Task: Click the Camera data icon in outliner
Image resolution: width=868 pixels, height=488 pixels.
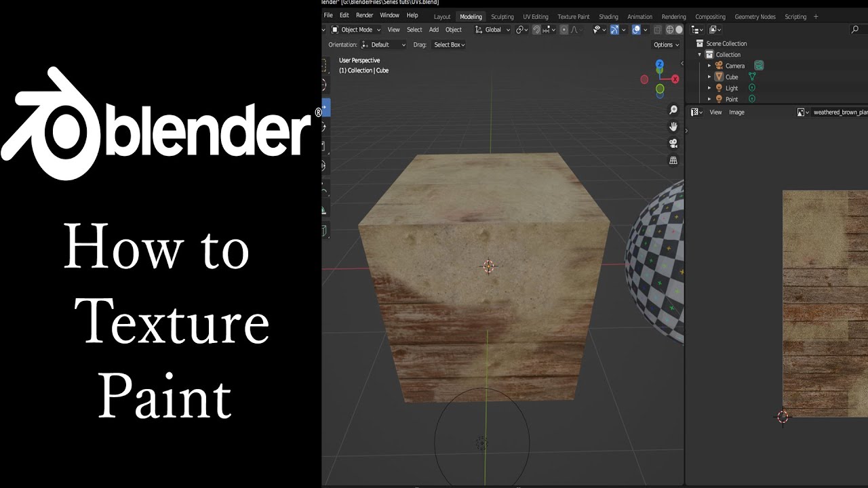Action: 759,66
